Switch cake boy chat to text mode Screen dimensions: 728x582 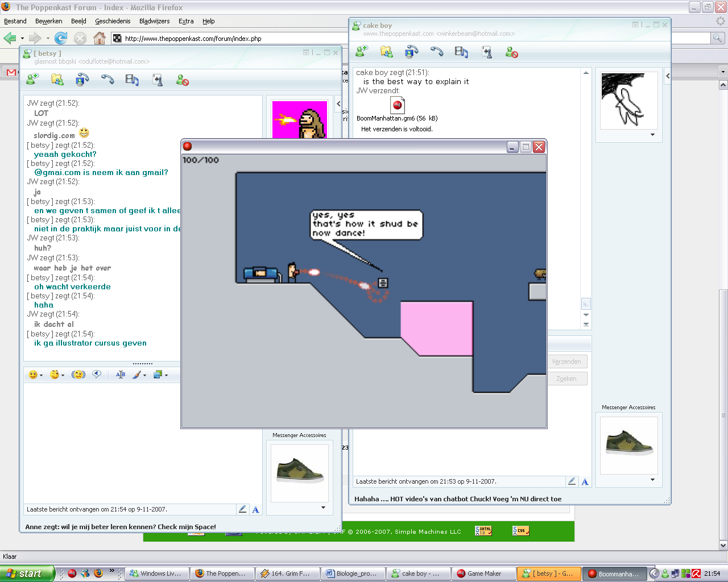point(585,481)
